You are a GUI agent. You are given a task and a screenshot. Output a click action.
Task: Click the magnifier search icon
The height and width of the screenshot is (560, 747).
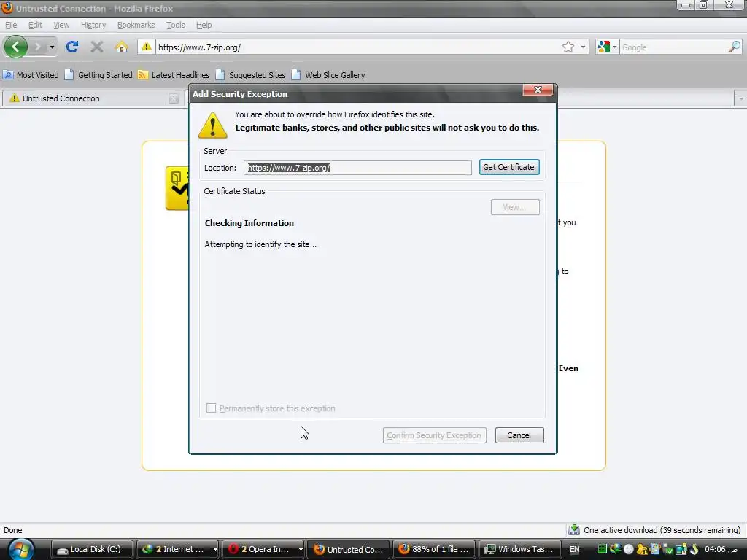pos(734,47)
